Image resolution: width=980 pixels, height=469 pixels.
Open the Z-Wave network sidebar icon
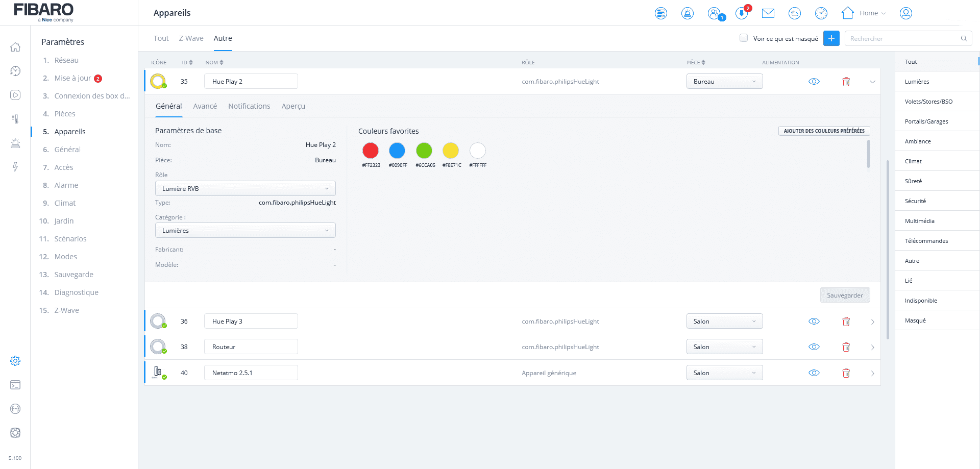[x=15, y=409]
